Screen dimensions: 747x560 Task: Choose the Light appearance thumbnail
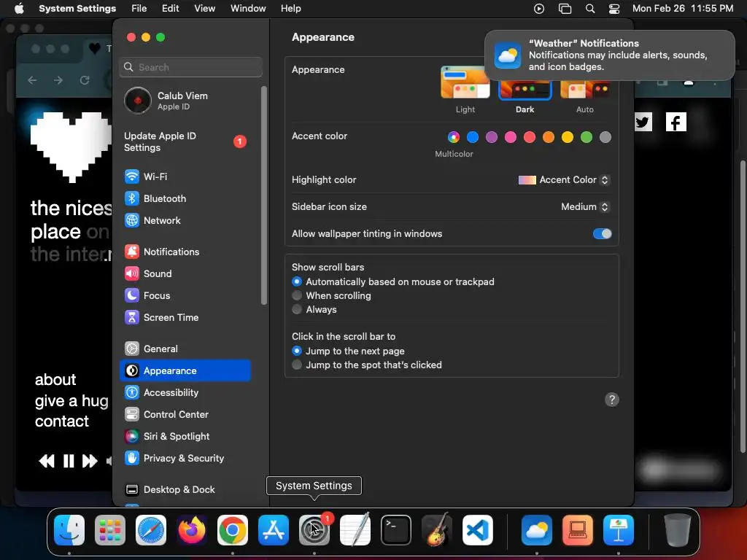465,83
